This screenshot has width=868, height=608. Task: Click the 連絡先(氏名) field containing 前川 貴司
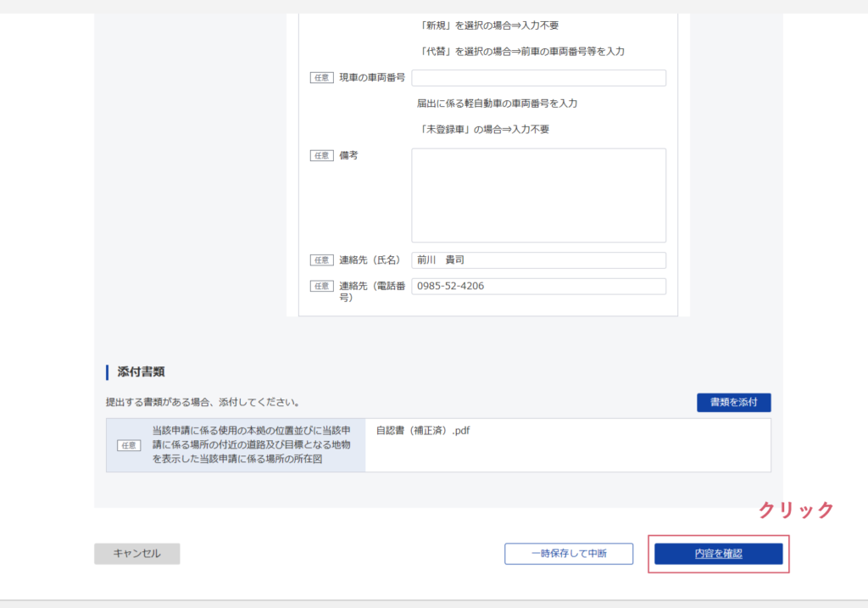click(x=538, y=260)
